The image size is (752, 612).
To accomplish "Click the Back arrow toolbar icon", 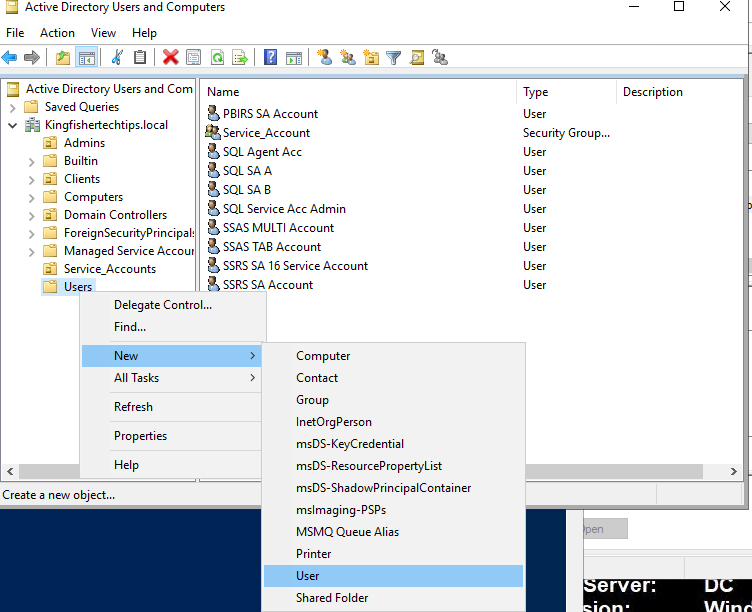I will pyautogui.click(x=10, y=58).
